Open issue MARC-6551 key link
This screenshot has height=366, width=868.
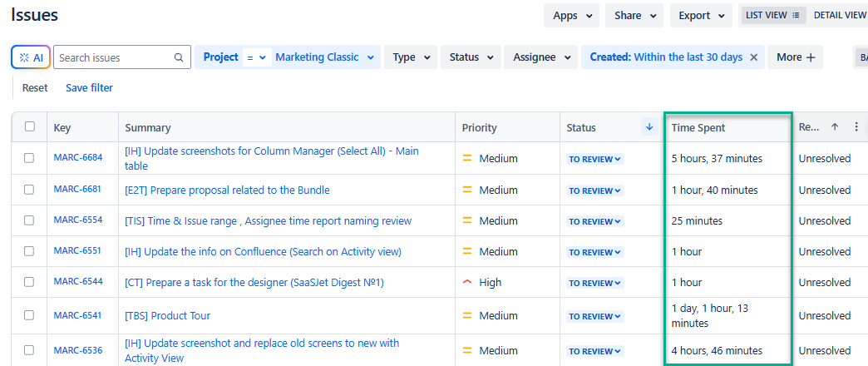tap(77, 250)
